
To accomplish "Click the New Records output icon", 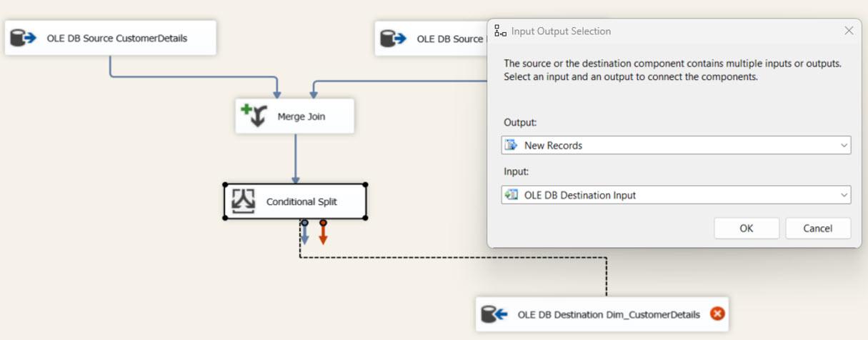I will pos(512,145).
